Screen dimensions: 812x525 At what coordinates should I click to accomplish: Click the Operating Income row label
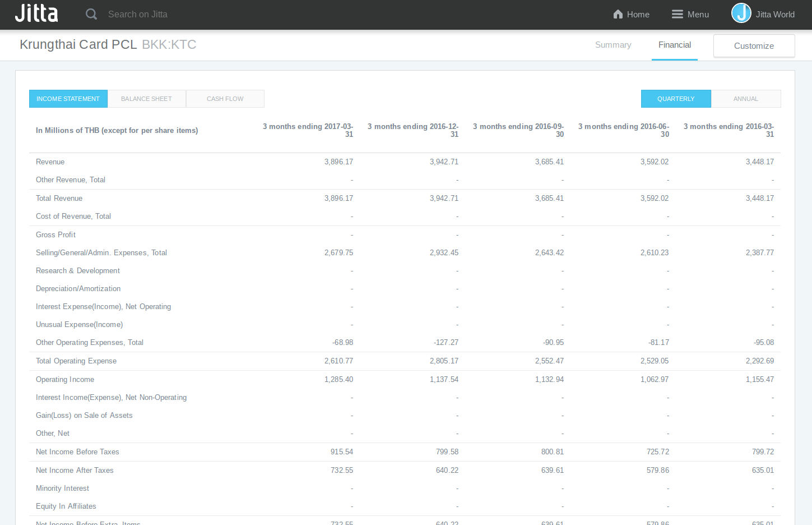click(x=65, y=380)
